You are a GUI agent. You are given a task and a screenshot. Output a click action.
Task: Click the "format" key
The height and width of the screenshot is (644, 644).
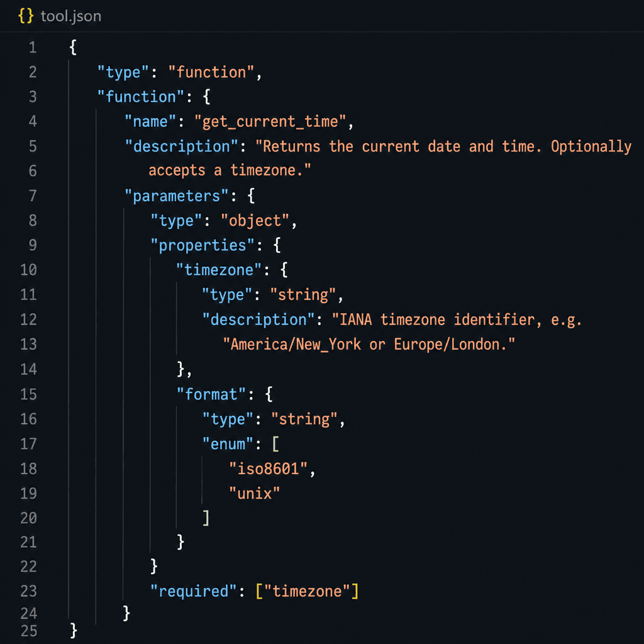pos(211,395)
